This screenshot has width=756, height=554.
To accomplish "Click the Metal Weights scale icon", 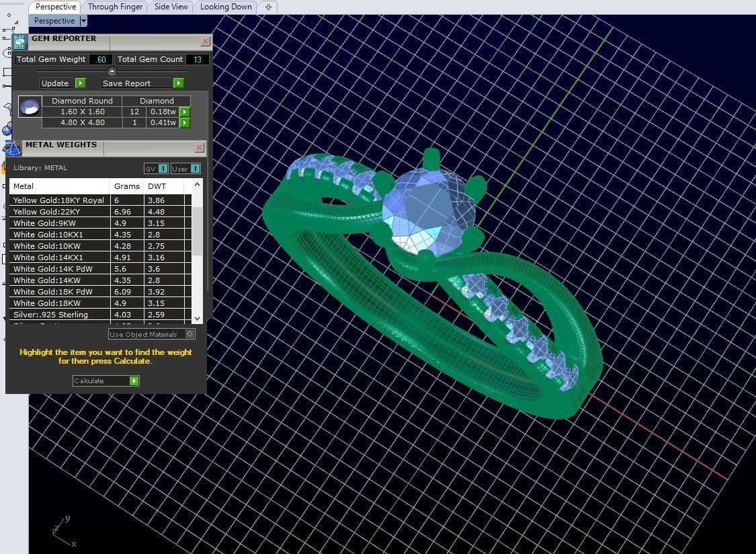I will pyautogui.click(x=12, y=148).
